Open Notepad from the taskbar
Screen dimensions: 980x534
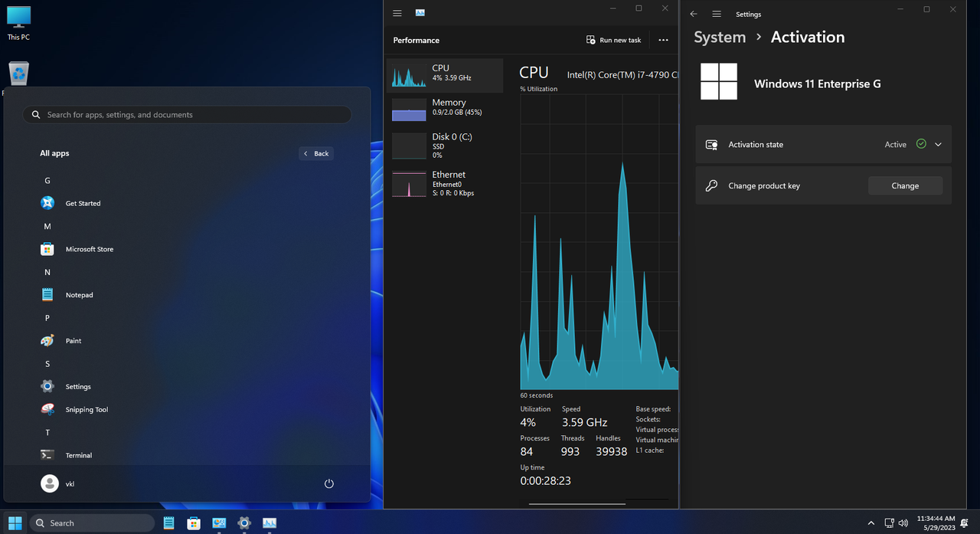click(x=169, y=523)
